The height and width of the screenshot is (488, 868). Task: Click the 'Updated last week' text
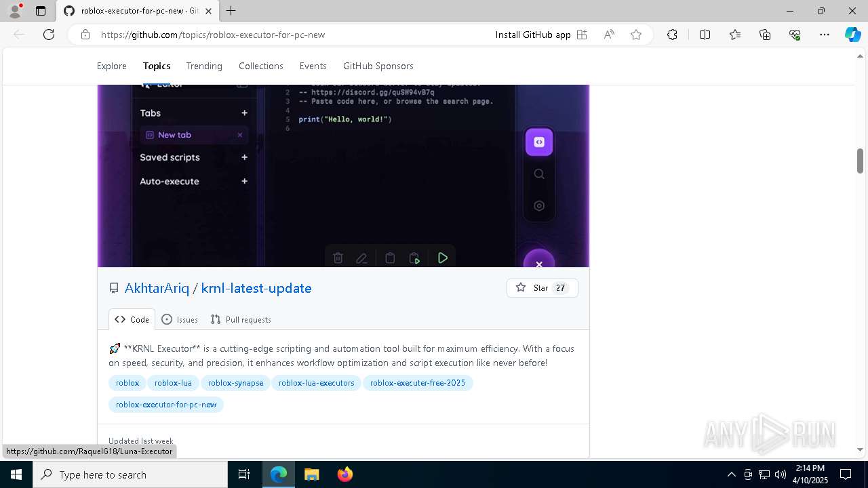click(141, 441)
